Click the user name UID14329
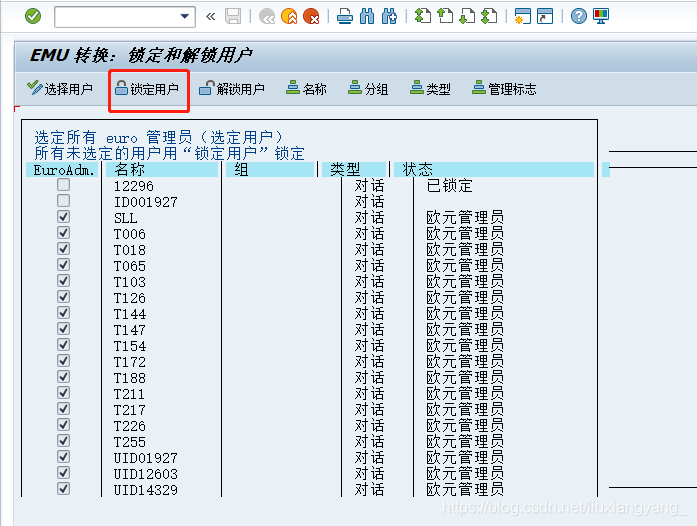 [x=145, y=490]
